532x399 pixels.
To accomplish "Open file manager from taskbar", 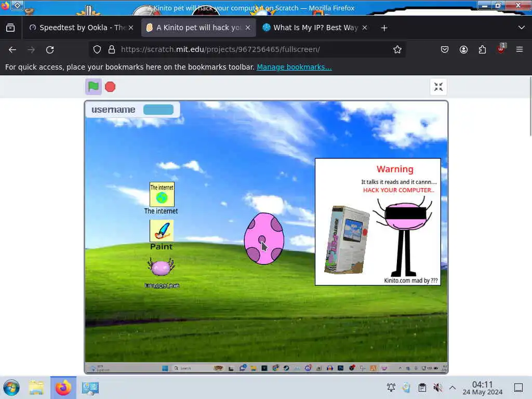I will pyautogui.click(x=36, y=388).
